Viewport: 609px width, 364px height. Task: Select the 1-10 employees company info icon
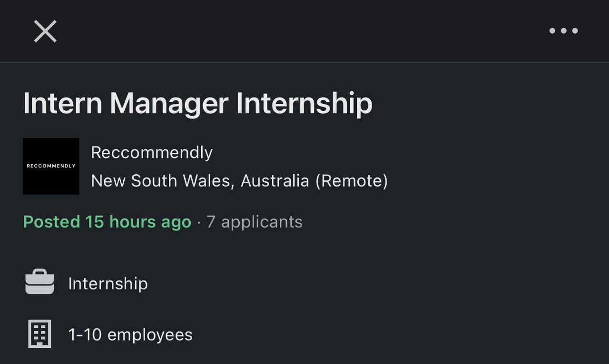point(40,334)
